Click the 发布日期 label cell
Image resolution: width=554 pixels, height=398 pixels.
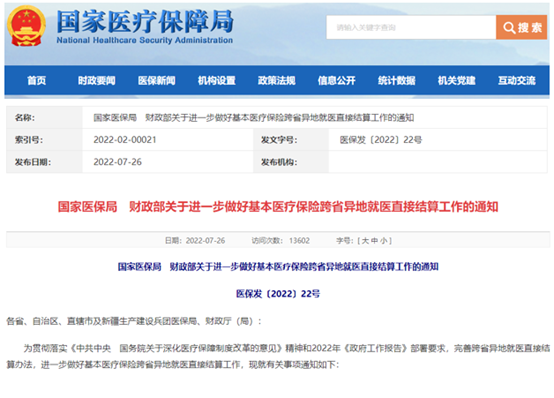pyautogui.click(x=44, y=162)
